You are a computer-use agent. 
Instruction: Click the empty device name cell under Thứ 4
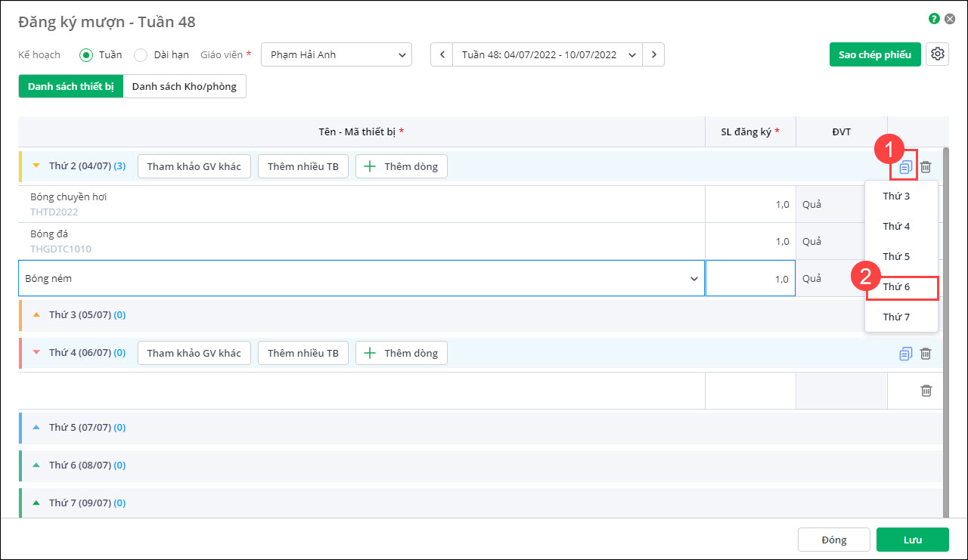pos(361,391)
